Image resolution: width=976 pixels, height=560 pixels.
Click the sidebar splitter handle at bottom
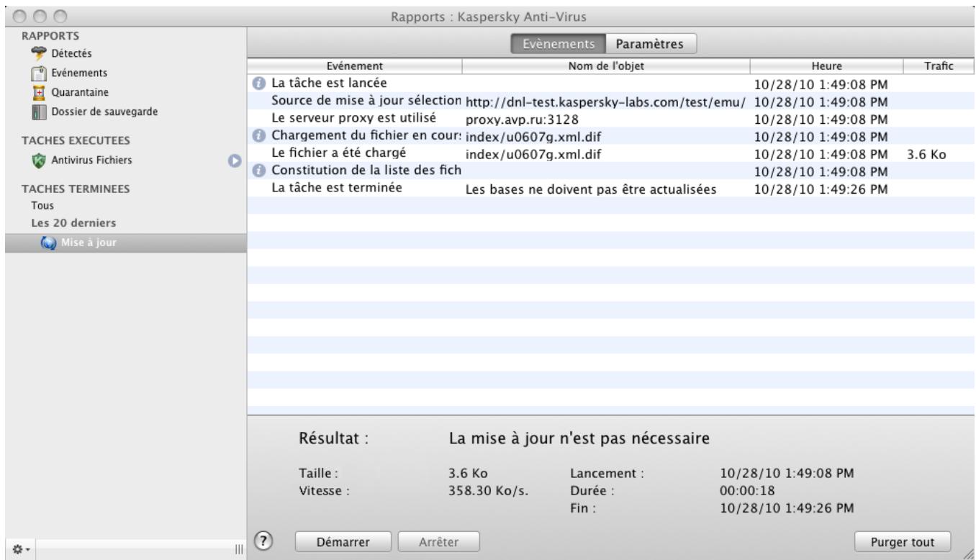tap(238, 549)
